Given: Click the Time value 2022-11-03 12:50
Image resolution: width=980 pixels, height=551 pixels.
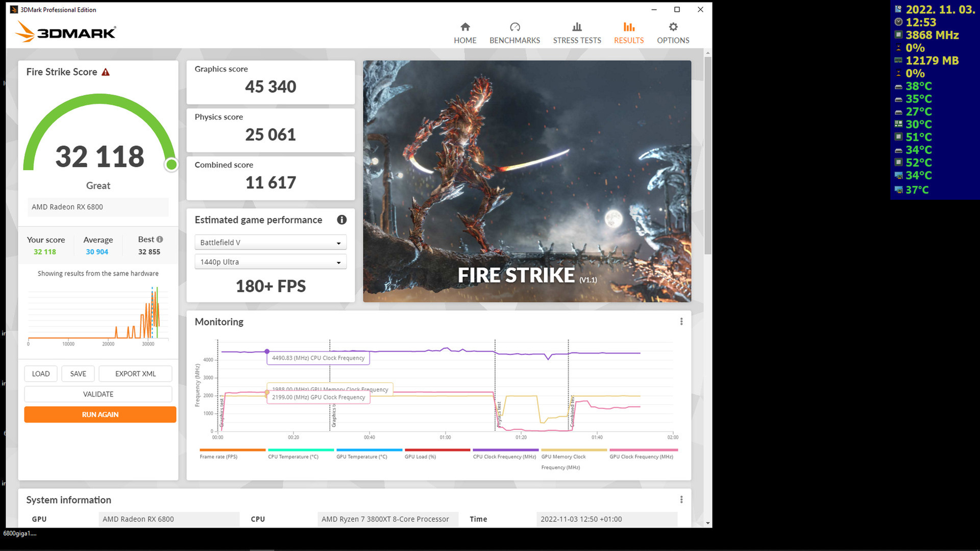Looking at the screenshot, I should (607, 519).
